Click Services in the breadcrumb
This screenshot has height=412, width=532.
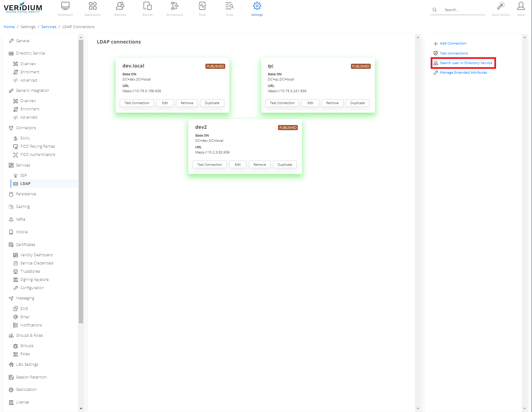click(49, 27)
